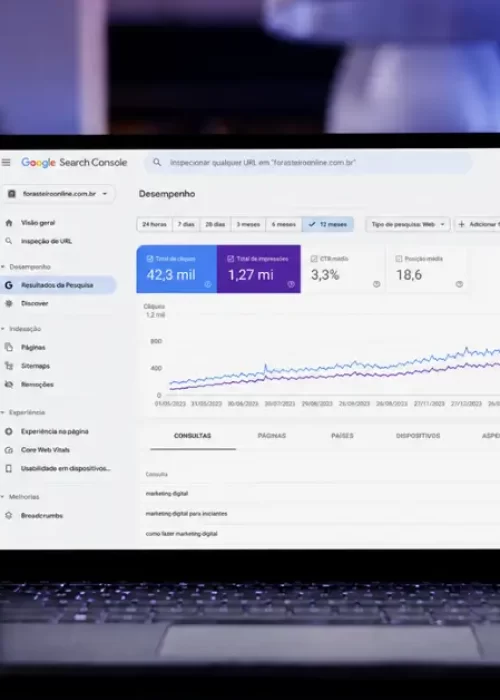Select the 24 horas date range

click(x=154, y=224)
